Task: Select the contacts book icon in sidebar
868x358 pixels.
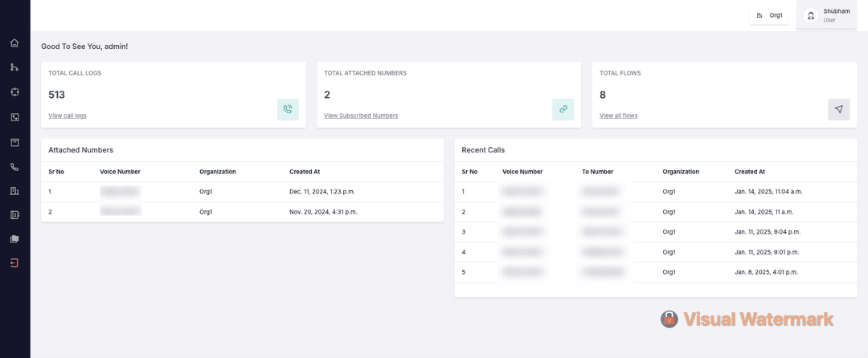Action: click(15, 215)
